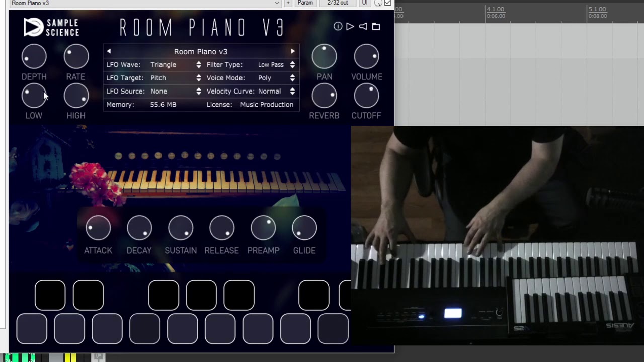Go to previous preset with left arrow
Viewport: 644px width, 362px height.
point(109,51)
